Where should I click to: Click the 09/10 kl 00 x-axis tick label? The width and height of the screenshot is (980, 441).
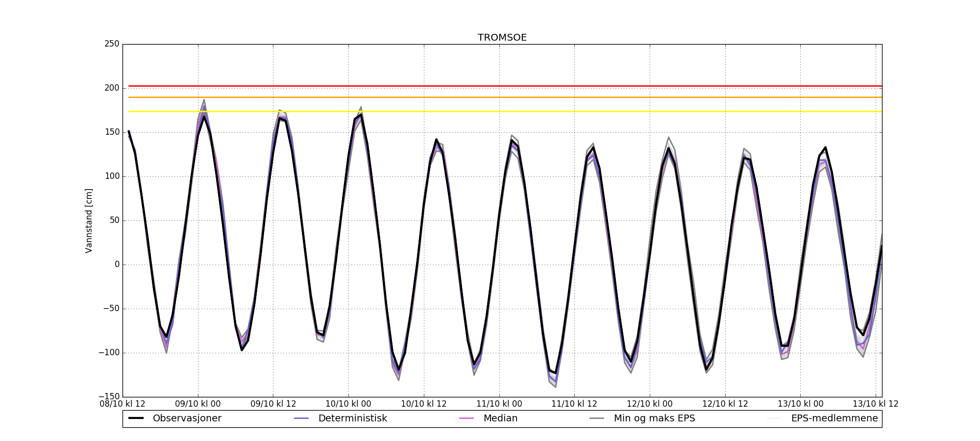pos(198,404)
